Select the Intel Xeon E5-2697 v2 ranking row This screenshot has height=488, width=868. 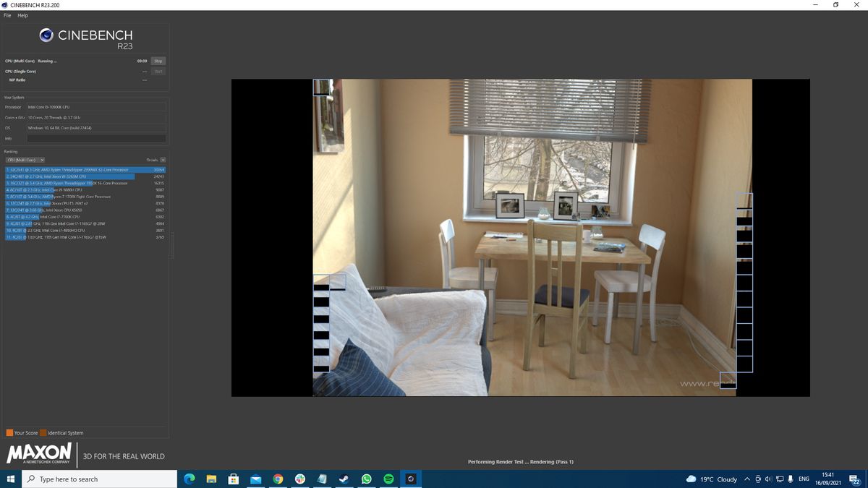tap(85, 203)
